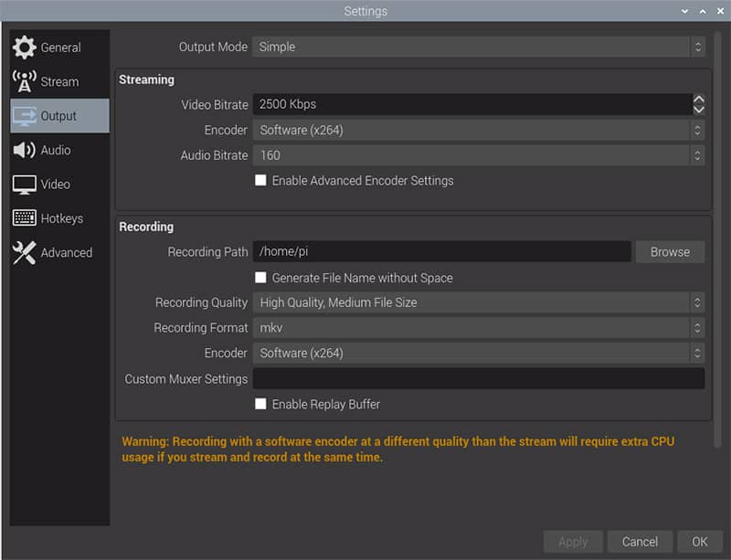Expand the Recording Encoder dropdown
731x560 pixels.
[x=478, y=353]
